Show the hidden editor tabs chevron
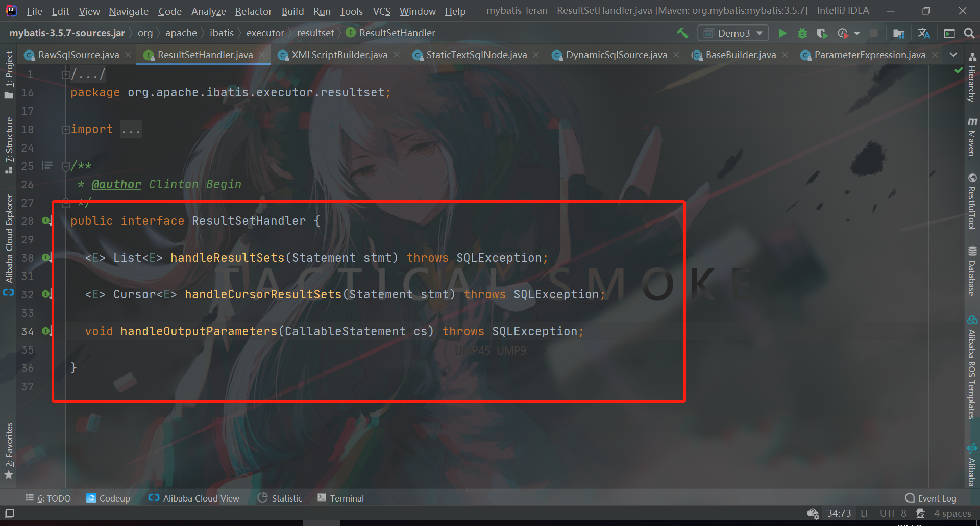The height and width of the screenshot is (526, 980). click(953, 55)
